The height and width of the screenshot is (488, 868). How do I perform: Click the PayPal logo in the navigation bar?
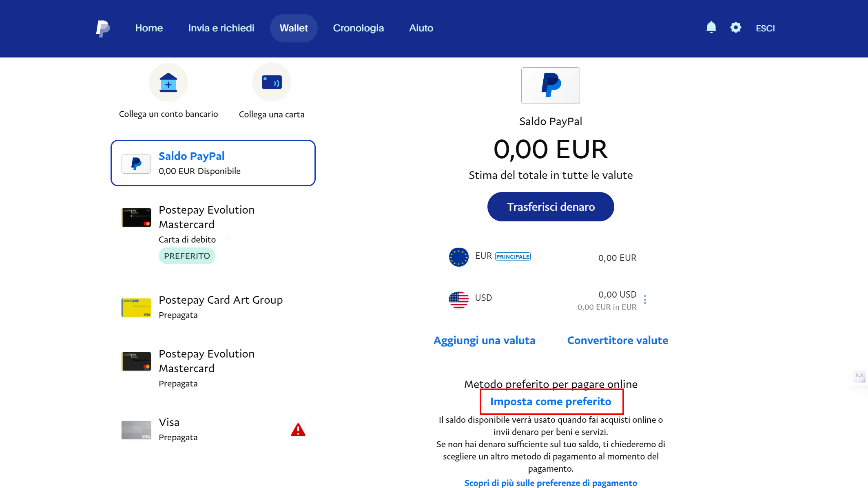tap(103, 28)
